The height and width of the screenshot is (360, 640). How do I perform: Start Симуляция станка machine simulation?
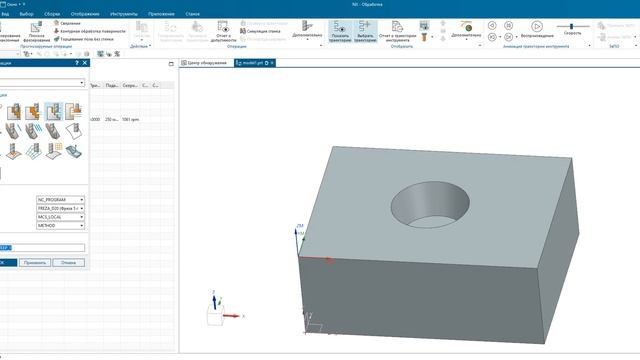(260, 31)
